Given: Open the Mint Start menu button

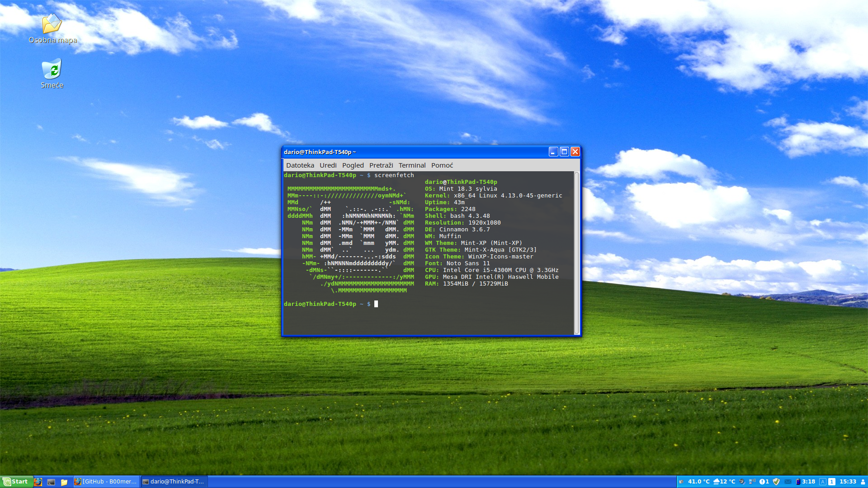Looking at the screenshot, I should click(x=16, y=482).
